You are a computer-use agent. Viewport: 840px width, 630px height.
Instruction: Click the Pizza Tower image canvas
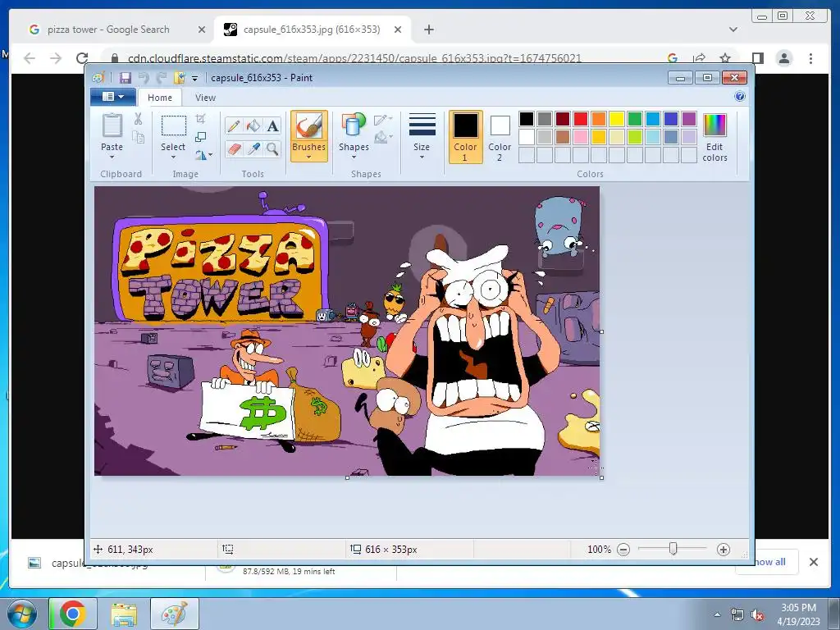[347, 331]
